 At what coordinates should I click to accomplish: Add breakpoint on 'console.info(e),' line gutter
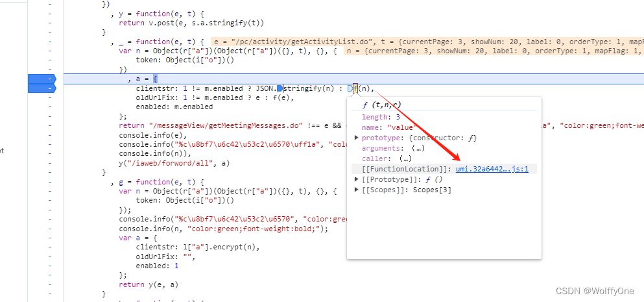click(x=50, y=135)
